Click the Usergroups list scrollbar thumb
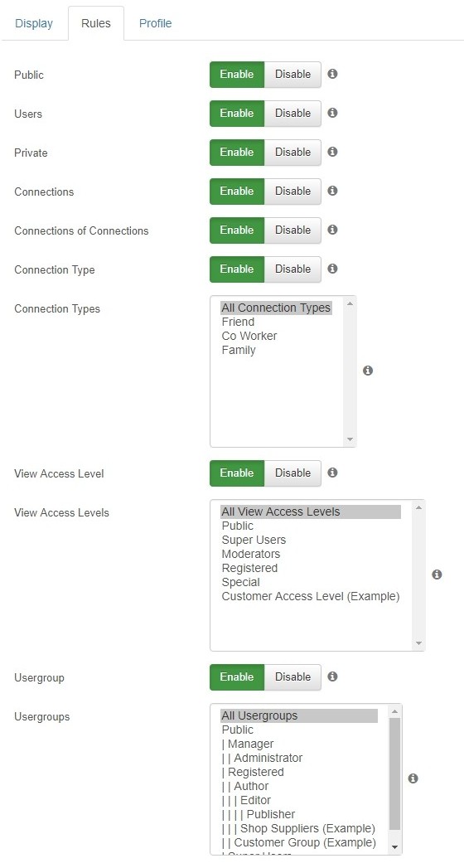 click(395, 773)
